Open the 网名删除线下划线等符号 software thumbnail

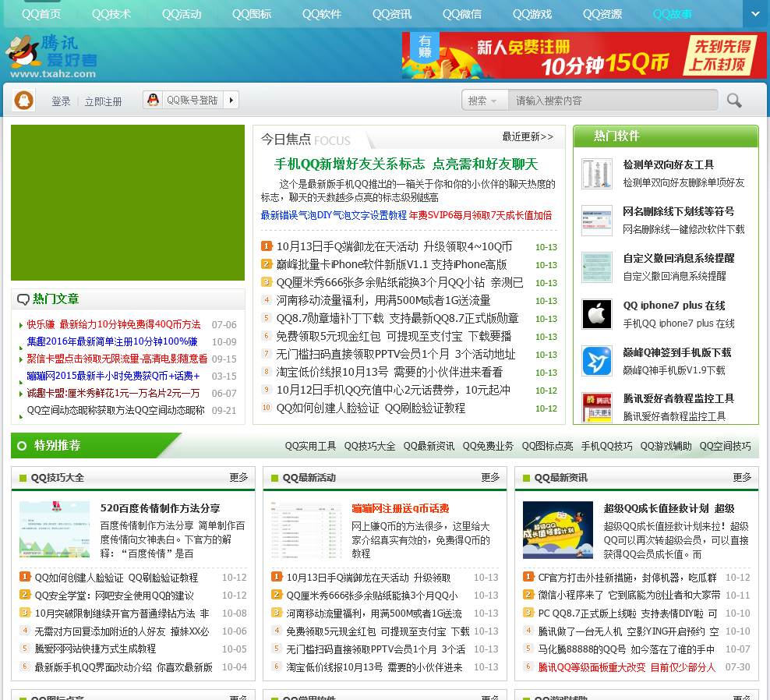tap(597, 221)
